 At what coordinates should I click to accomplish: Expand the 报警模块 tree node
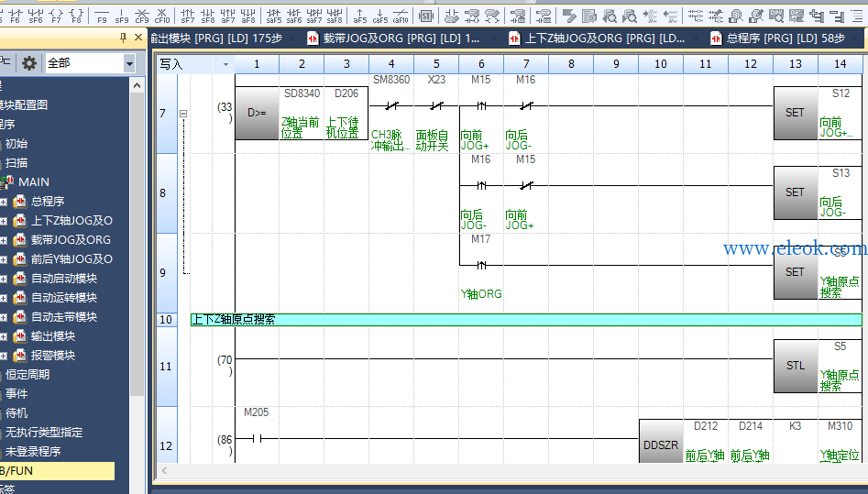pos(4,356)
